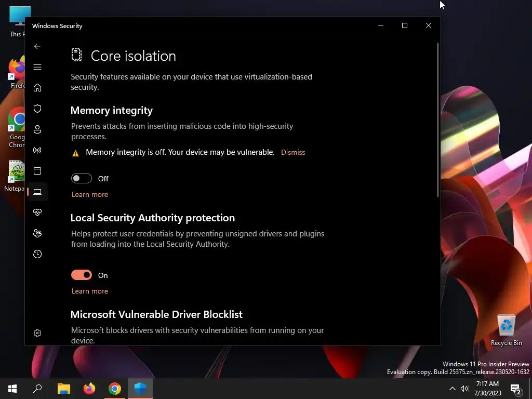Screen dimensions: 532x399
Task: Open Account protection person icon
Action: point(37,129)
